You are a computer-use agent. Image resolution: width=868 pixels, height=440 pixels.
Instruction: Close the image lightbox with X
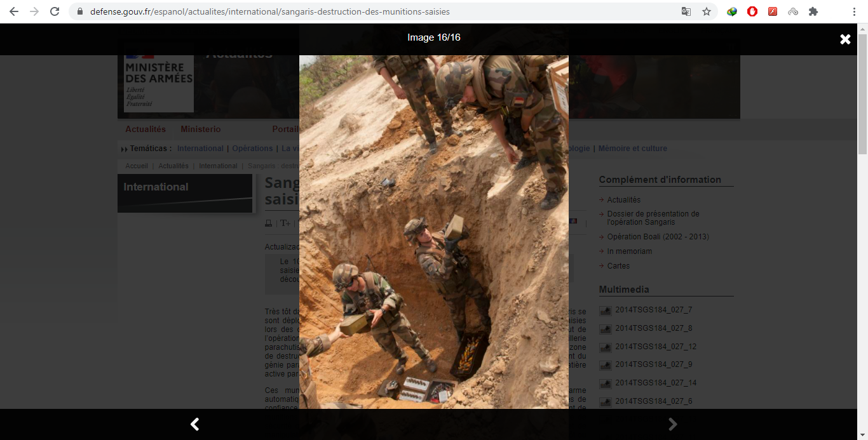[845, 39]
